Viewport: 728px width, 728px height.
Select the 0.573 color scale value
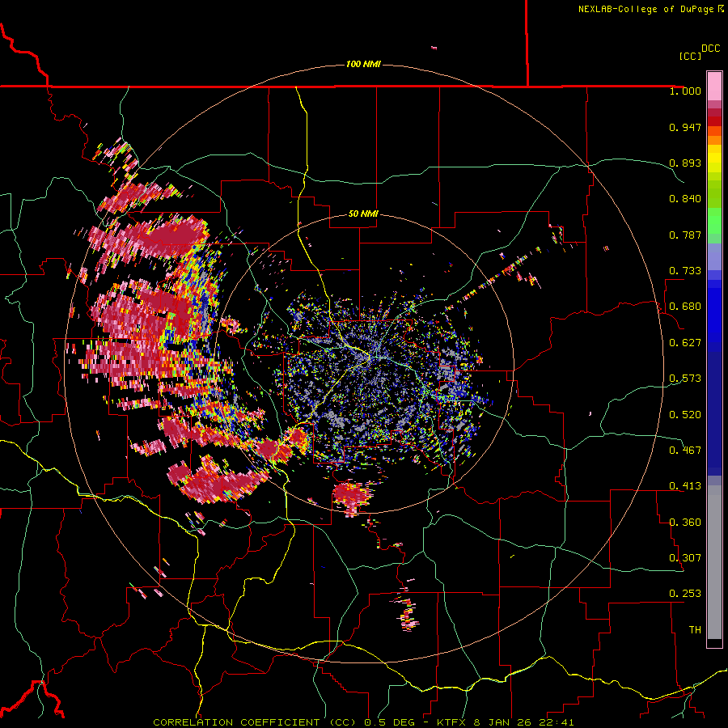click(x=685, y=379)
